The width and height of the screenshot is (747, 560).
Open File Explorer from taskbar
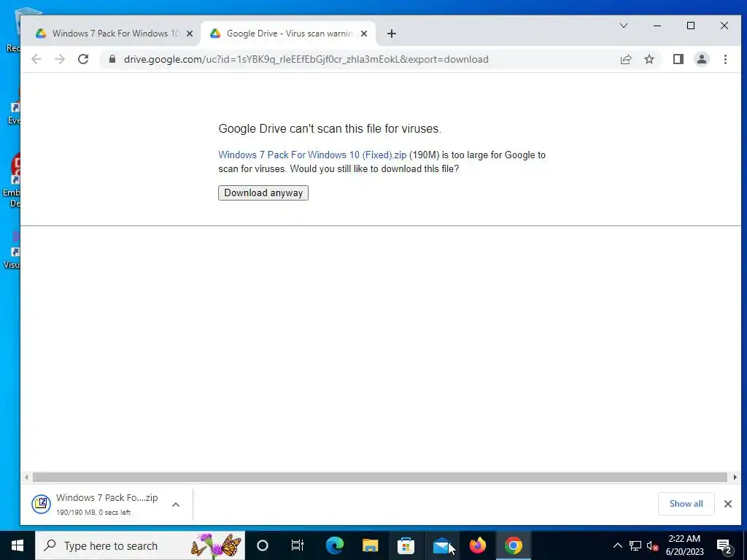point(370,545)
